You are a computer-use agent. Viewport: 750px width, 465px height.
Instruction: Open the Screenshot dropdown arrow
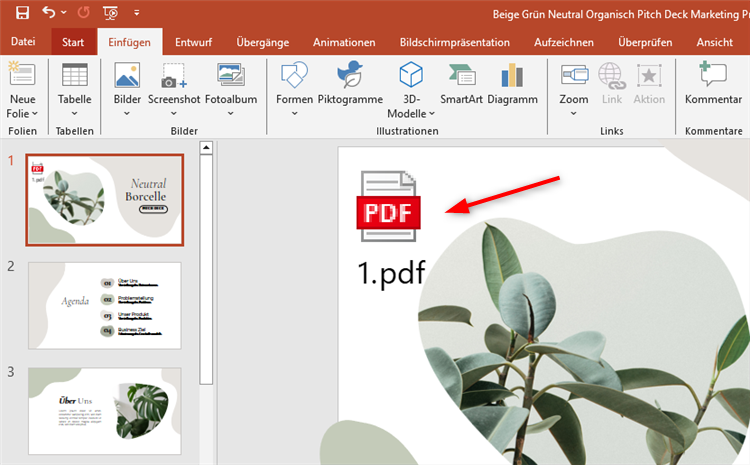point(174,113)
